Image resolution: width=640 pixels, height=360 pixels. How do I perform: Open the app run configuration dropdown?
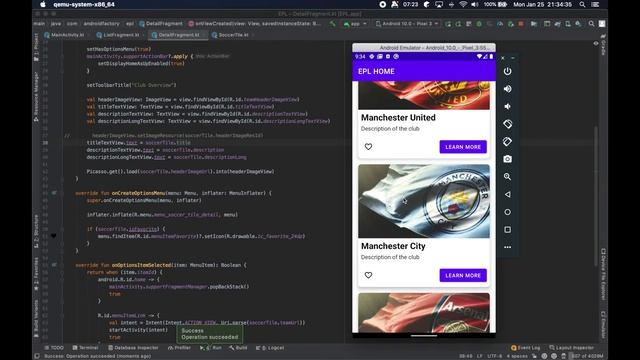(x=355, y=24)
